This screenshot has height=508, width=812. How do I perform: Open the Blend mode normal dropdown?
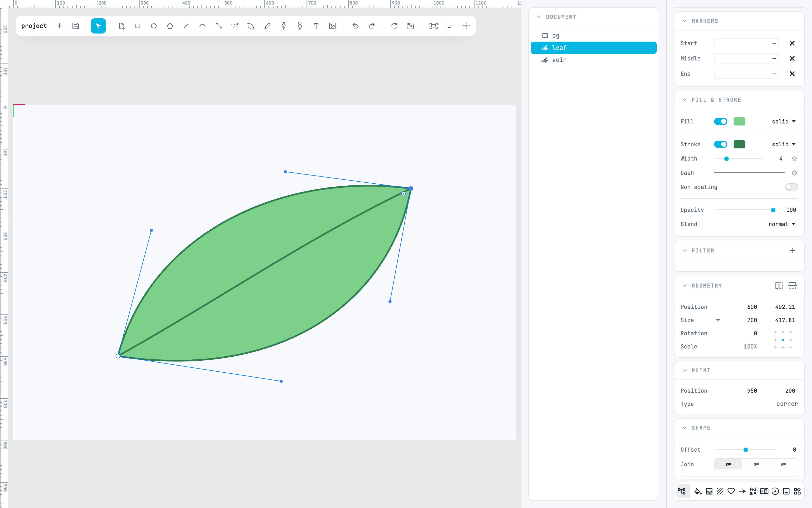coord(782,224)
